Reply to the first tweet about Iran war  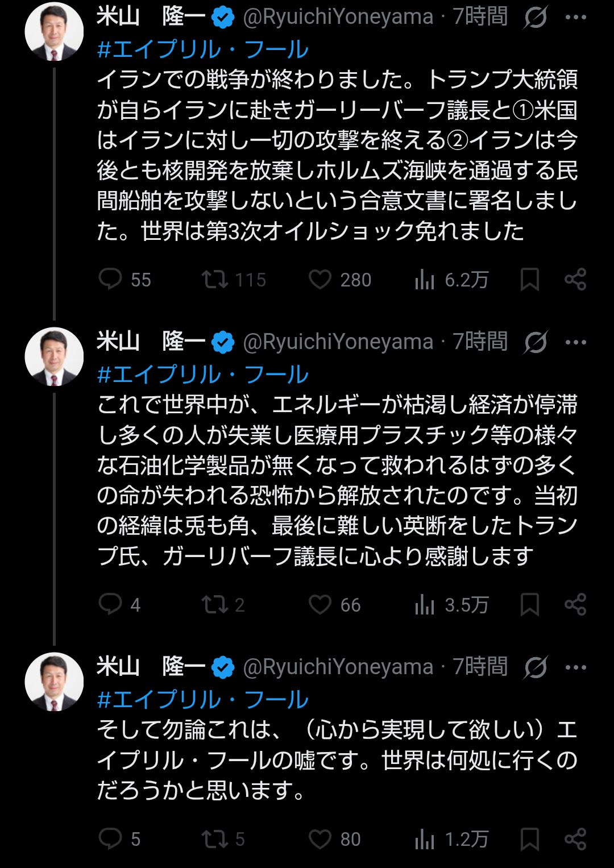[110, 280]
